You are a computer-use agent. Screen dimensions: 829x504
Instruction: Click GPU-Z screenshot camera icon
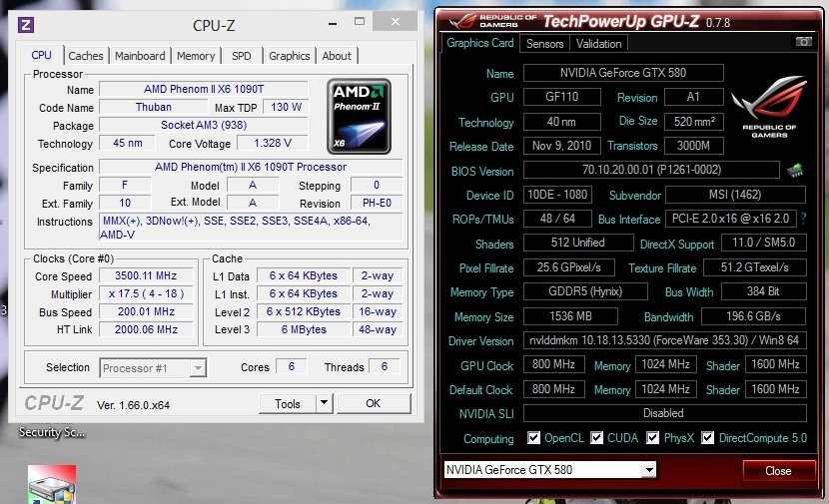coord(804,41)
